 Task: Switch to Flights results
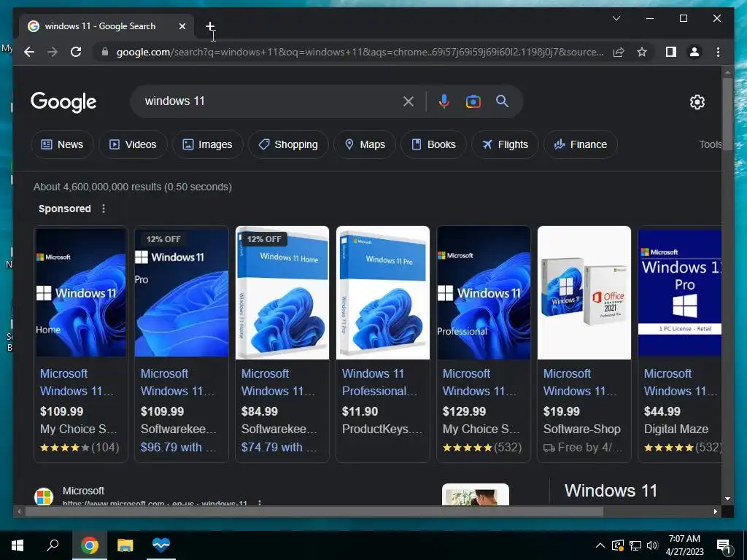click(x=505, y=144)
